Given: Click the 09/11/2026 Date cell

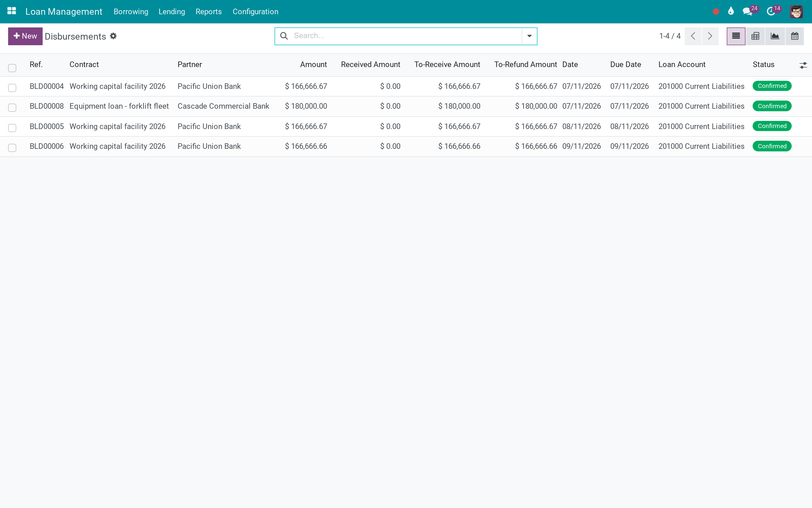Looking at the screenshot, I should (582, 146).
